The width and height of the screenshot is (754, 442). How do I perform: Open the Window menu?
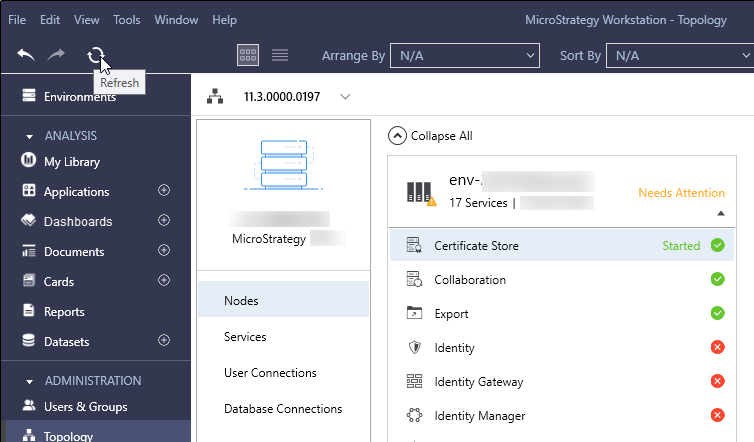tap(176, 19)
